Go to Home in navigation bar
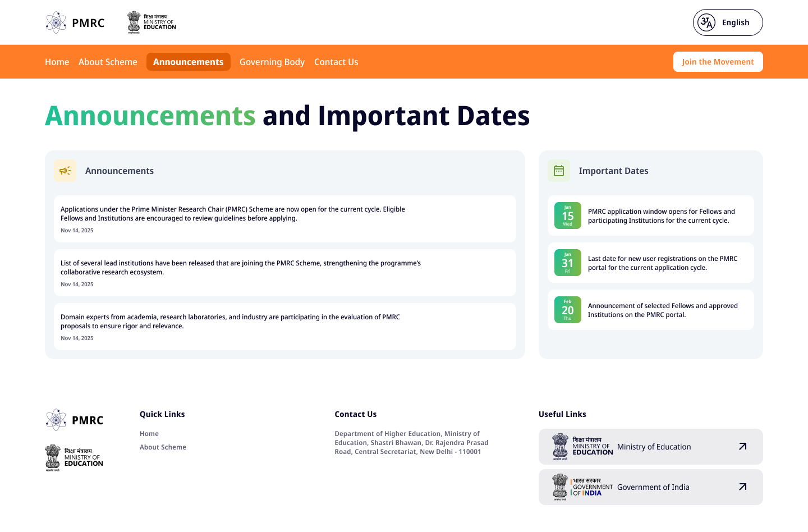 pos(57,62)
